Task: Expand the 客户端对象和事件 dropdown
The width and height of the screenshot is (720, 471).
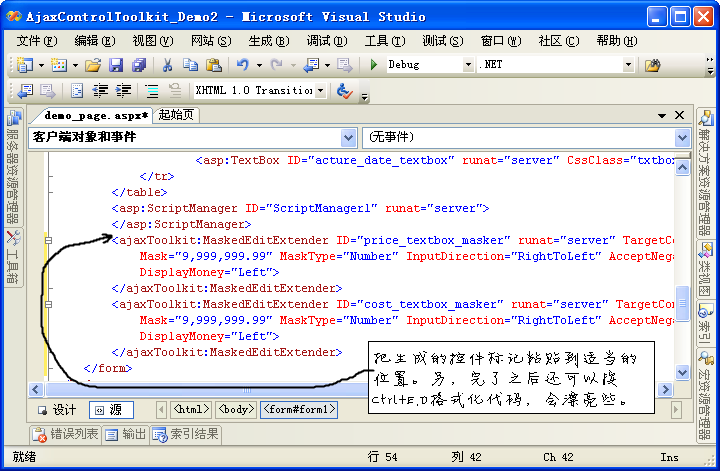Action: pos(349,137)
